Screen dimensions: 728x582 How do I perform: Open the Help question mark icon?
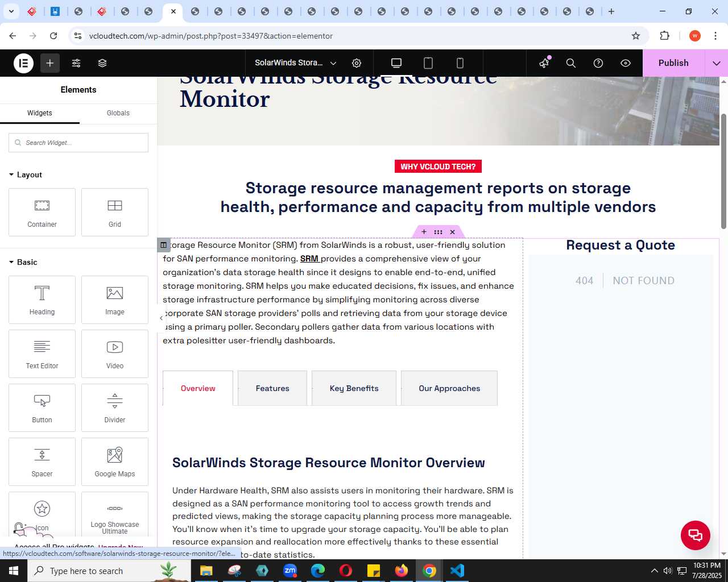pos(598,63)
